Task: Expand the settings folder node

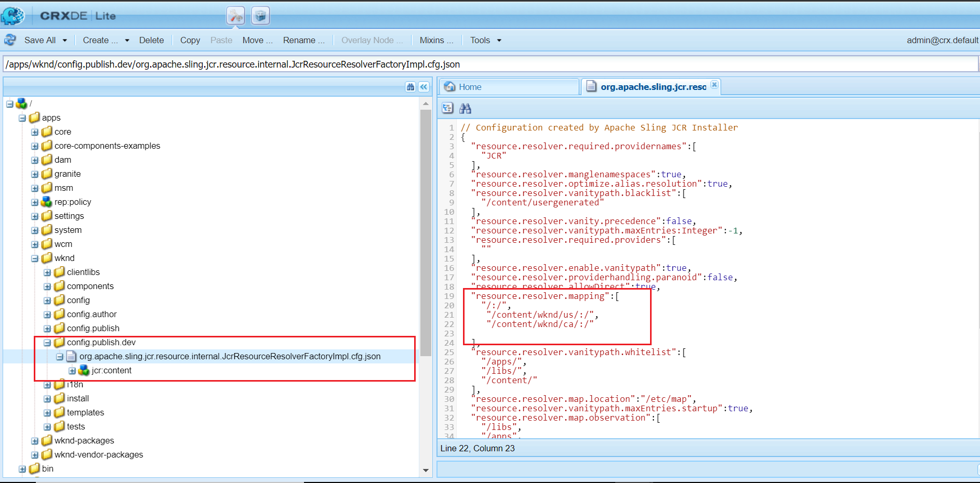Action: click(x=35, y=216)
